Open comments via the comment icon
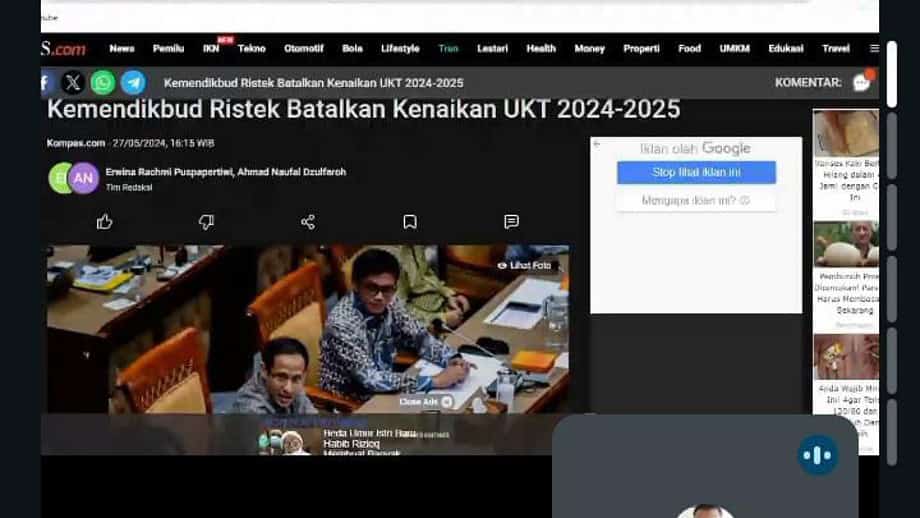 [x=512, y=222]
